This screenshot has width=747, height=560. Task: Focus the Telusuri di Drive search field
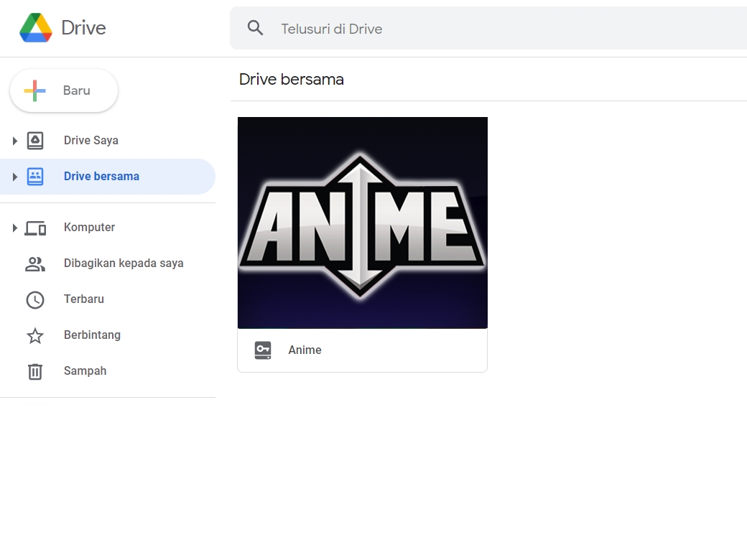click(488, 28)
